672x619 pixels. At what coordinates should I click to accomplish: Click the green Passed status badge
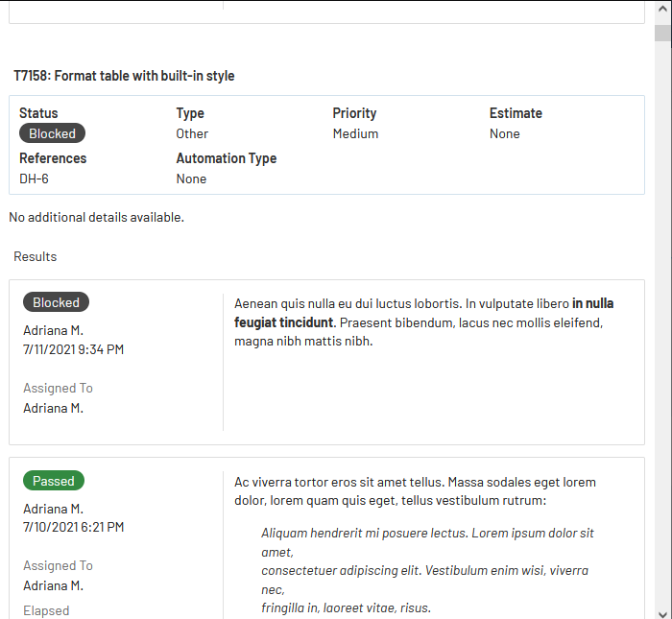click(54, 481)
